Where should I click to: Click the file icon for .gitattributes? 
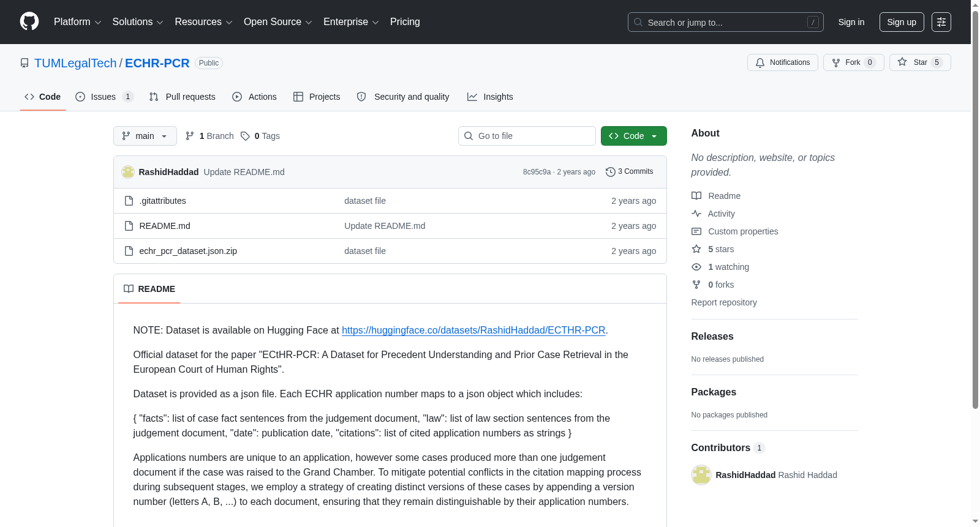coord(129,201)
